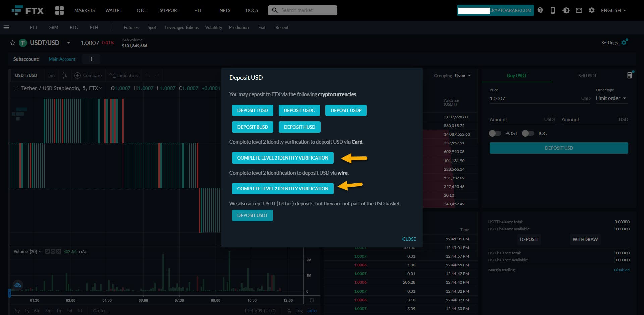The width and height of the screenshot is (644, 315).
Task: Click the WITHDRAW button
Action: [x=585, y=239]
